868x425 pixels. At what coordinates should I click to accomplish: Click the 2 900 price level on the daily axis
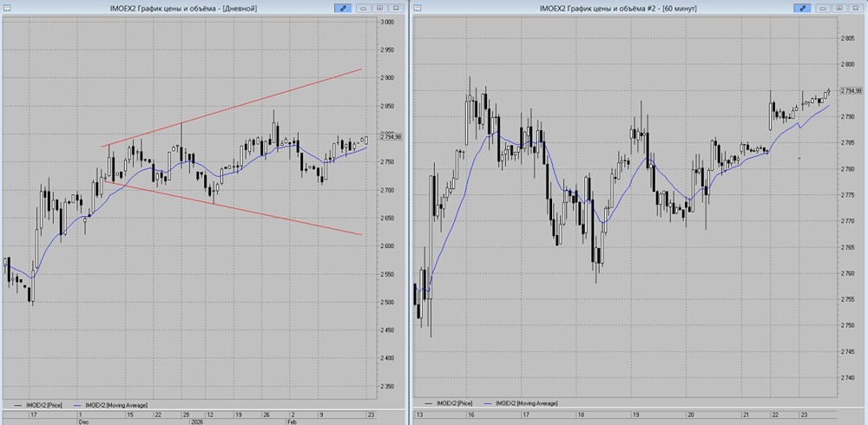pos(386,78)
